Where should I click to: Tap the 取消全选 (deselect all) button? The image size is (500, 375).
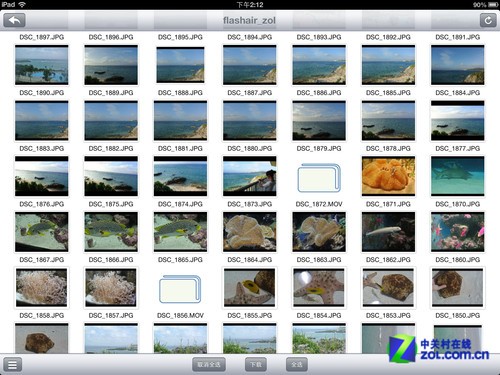[209, 365]
